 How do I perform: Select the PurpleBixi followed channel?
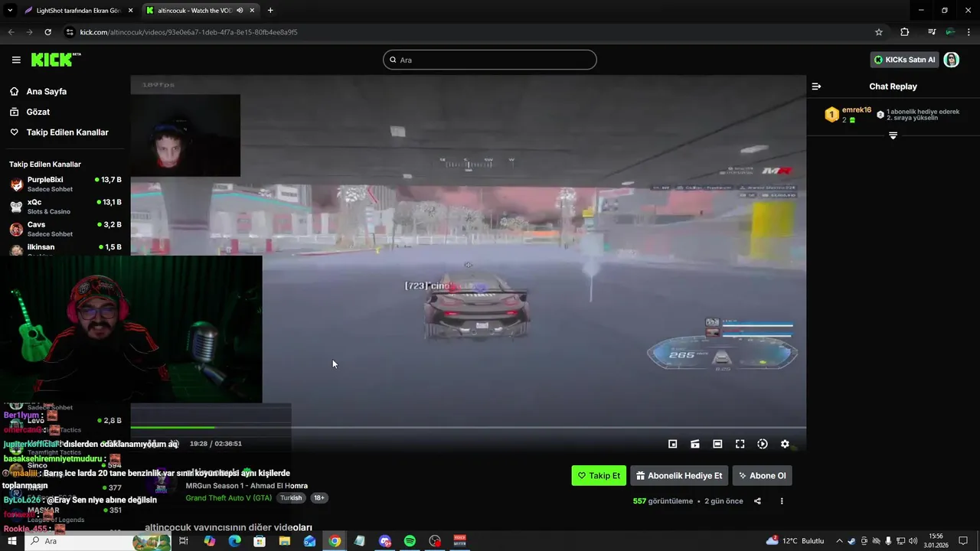pyautogui.click(x=65, y=184)
